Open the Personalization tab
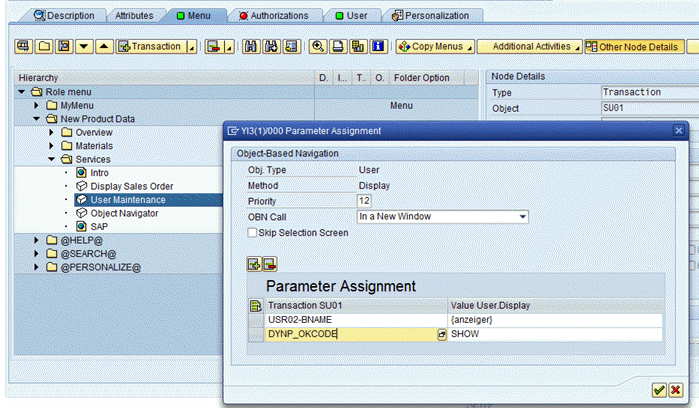The width and height of the screenshot is (699, 408). [x=431, y=16]
